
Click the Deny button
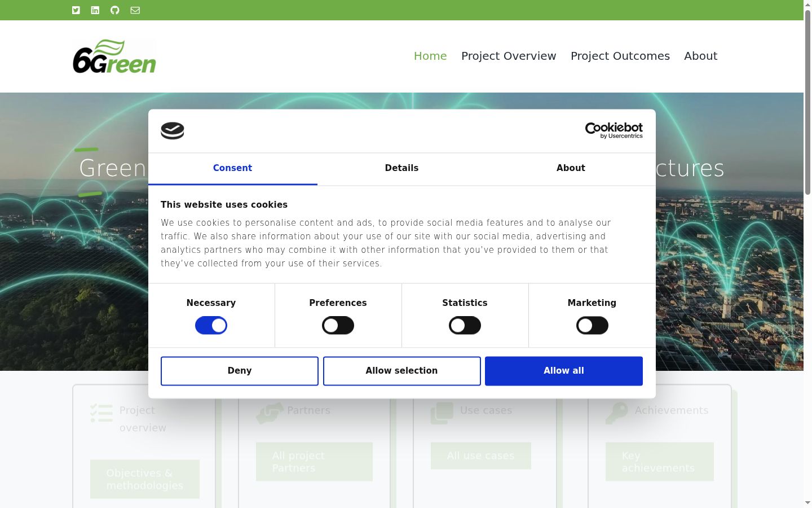[240, 371]
